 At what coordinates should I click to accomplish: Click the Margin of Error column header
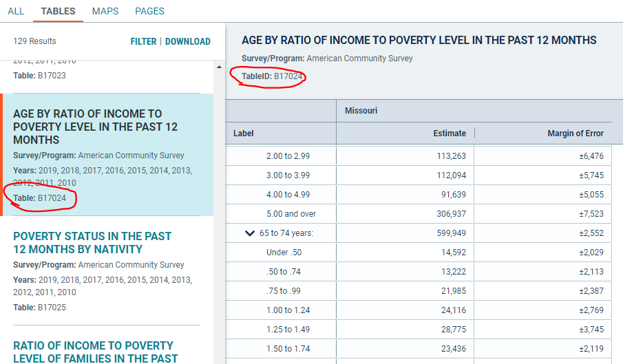tap(575, 133)
